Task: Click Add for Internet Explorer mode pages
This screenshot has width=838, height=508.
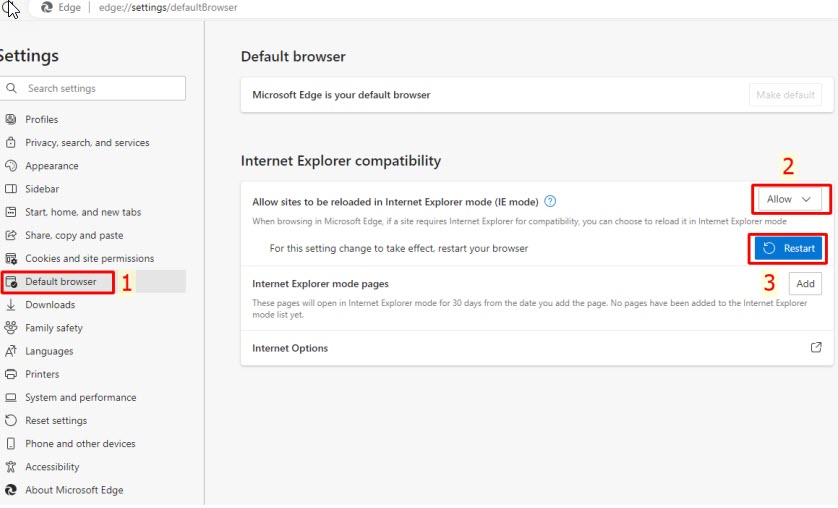Action: [805, 284]
